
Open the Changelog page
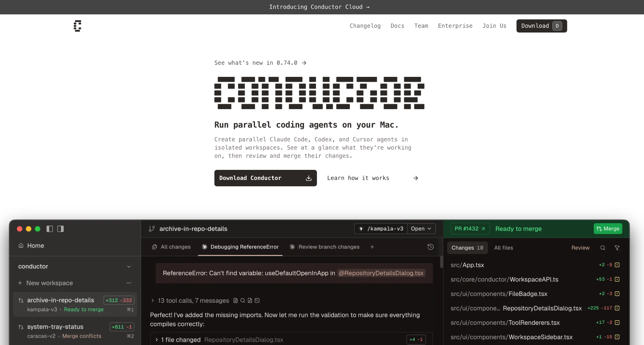[x=365, y=26]
